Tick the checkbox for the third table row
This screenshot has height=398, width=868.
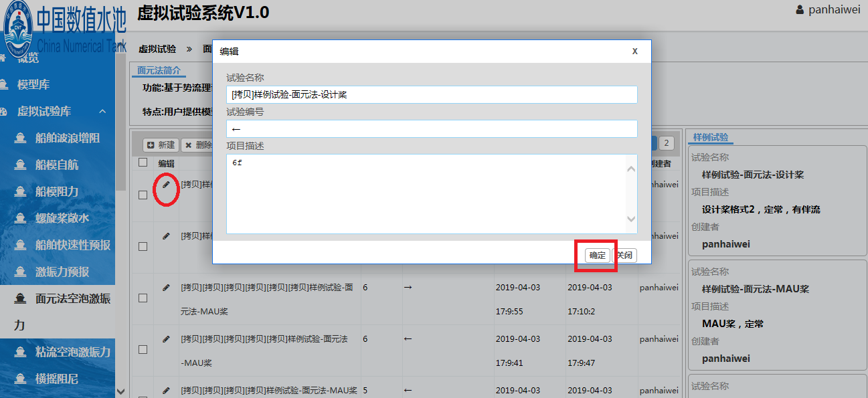143,298
